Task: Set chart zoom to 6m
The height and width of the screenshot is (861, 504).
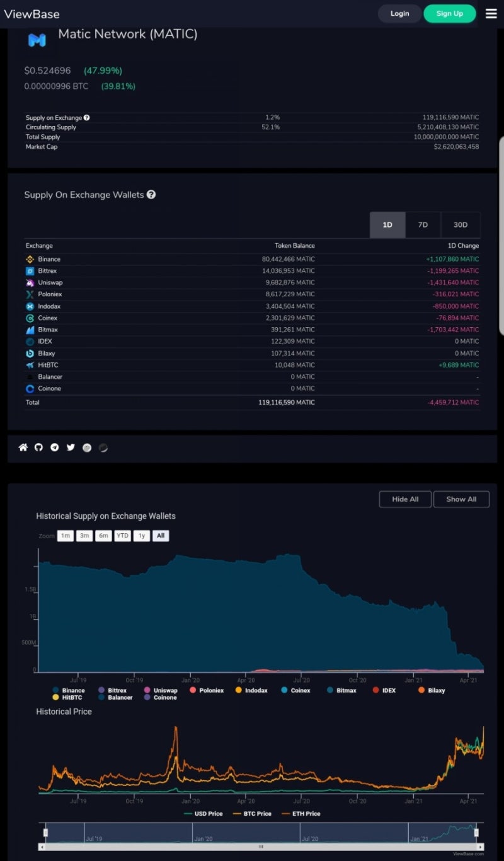Action: click(x=103, y=536)
